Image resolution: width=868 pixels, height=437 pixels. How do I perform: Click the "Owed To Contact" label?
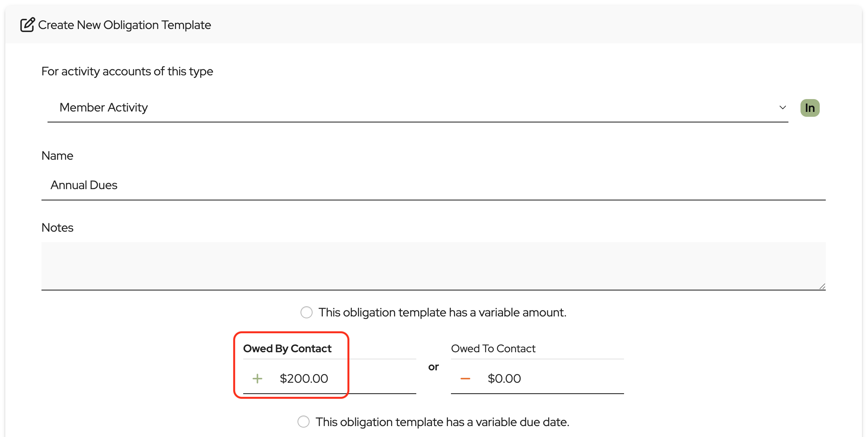493,348
